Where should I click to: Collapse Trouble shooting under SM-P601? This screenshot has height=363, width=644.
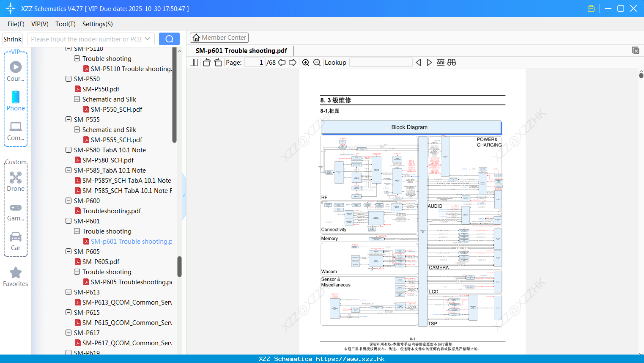(77, 231)
